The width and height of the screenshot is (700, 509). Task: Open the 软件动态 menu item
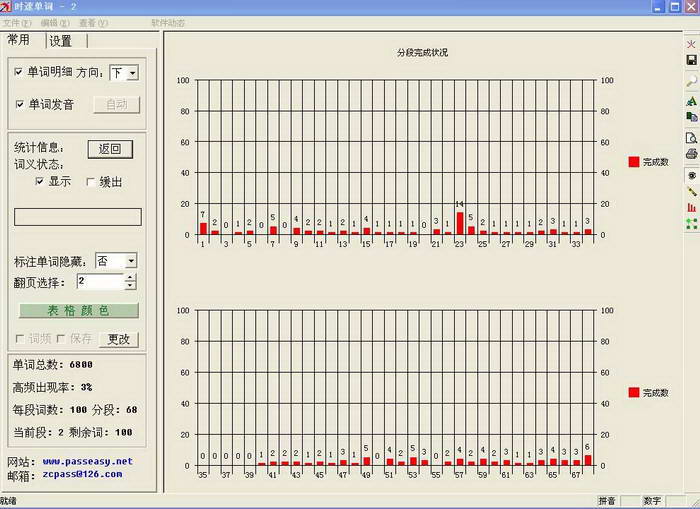pyautogui.click(x=168, y=23)
